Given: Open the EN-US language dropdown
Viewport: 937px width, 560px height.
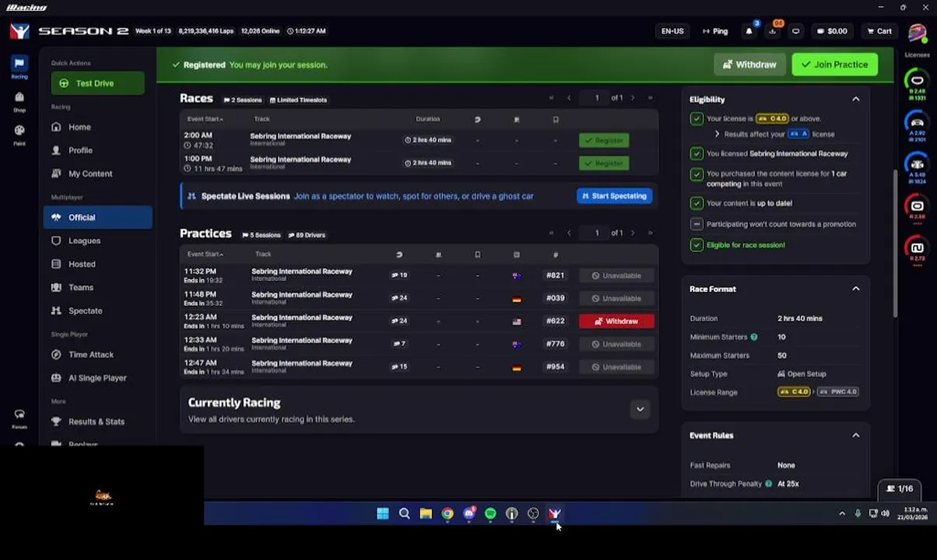Looking at the screenshot, I should [672, 31].
